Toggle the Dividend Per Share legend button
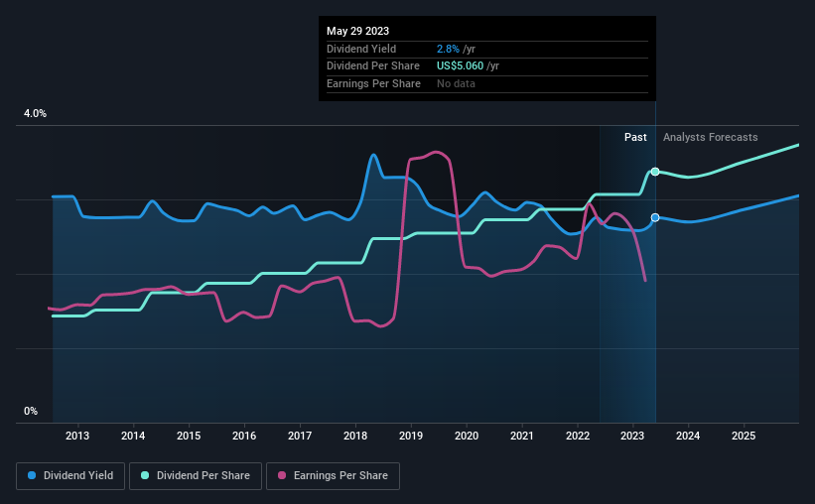 [x=196, y=476]
